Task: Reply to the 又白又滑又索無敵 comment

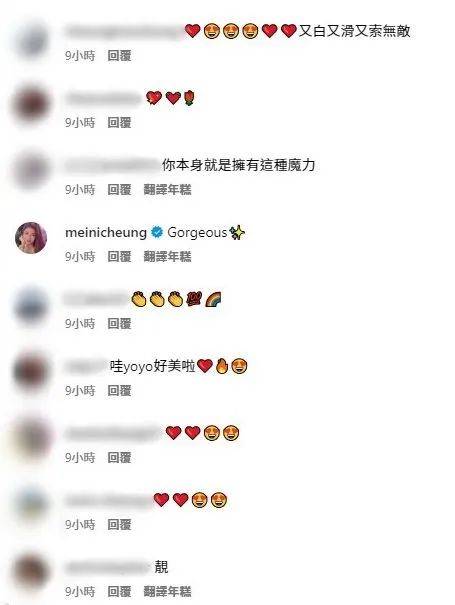Action: pyautogui.click(x=119, y=56)
